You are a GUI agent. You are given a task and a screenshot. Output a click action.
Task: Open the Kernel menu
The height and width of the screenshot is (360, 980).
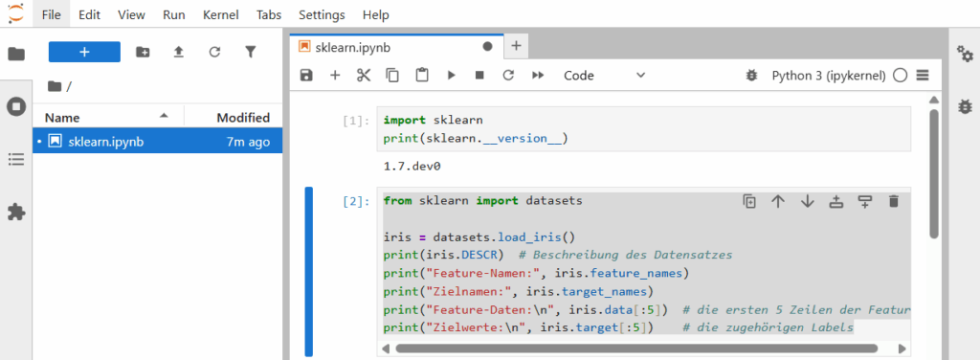click(221, 15)
